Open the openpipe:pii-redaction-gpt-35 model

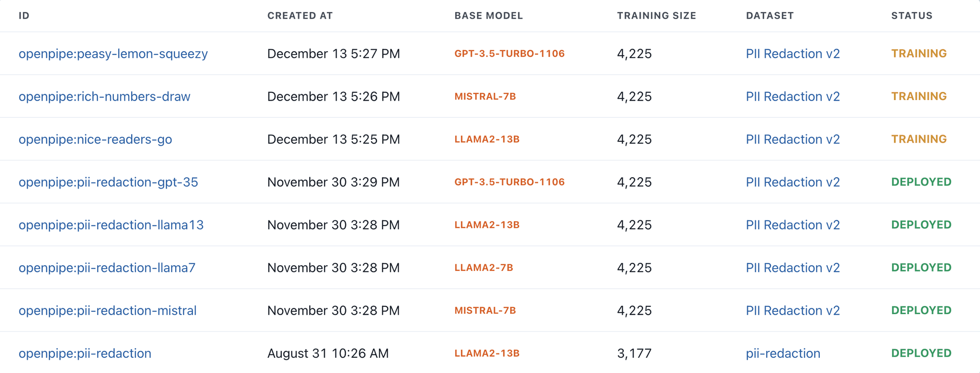109,182
